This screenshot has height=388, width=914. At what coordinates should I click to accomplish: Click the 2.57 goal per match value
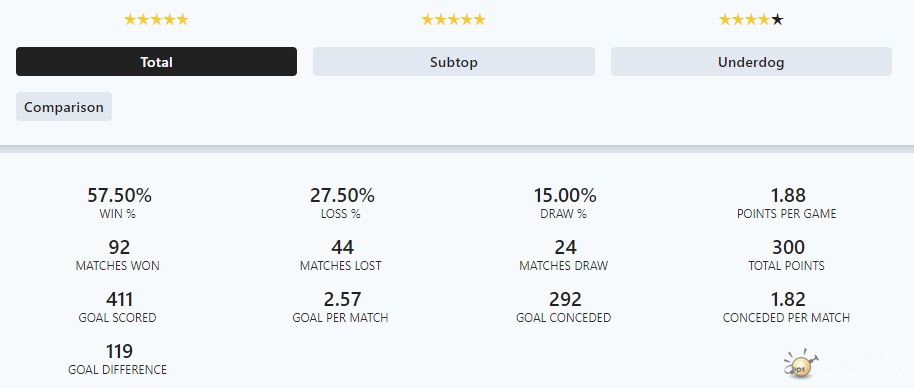pos(342,299)
